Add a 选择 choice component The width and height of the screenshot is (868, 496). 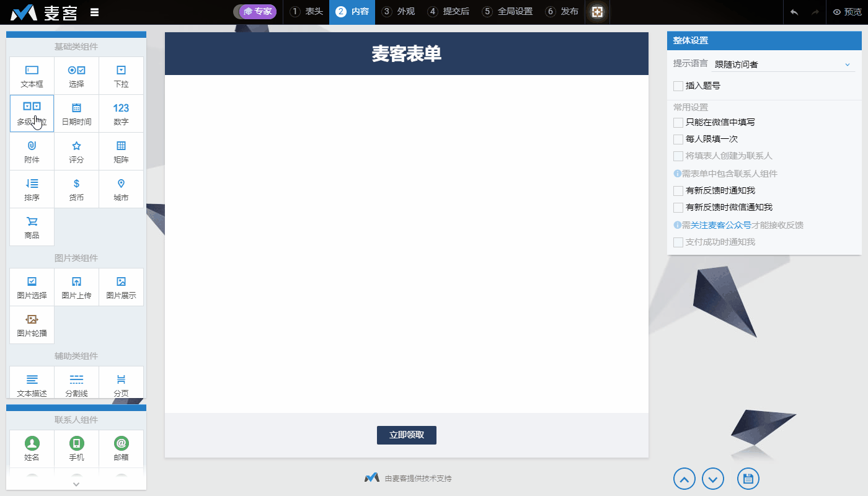click(77, 76)
